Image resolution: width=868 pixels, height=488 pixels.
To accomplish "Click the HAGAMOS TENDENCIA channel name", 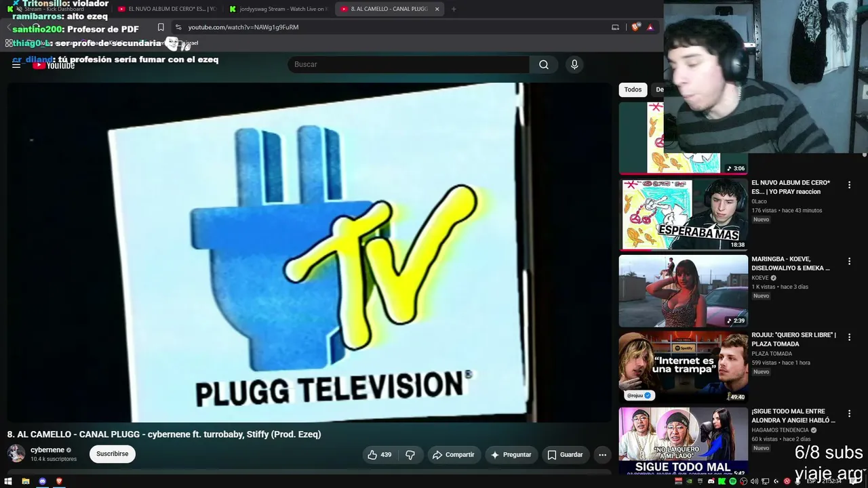I will (x=780, y=430).
